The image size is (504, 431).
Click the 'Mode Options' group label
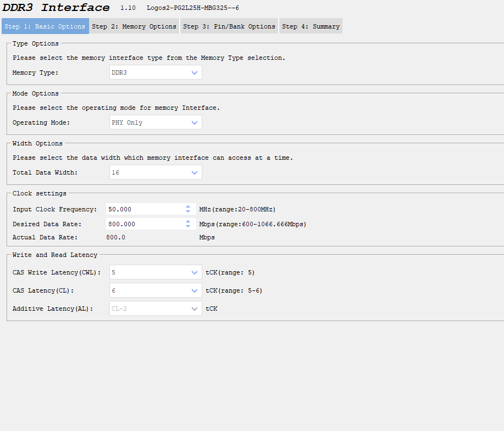[x=36, y=93]
